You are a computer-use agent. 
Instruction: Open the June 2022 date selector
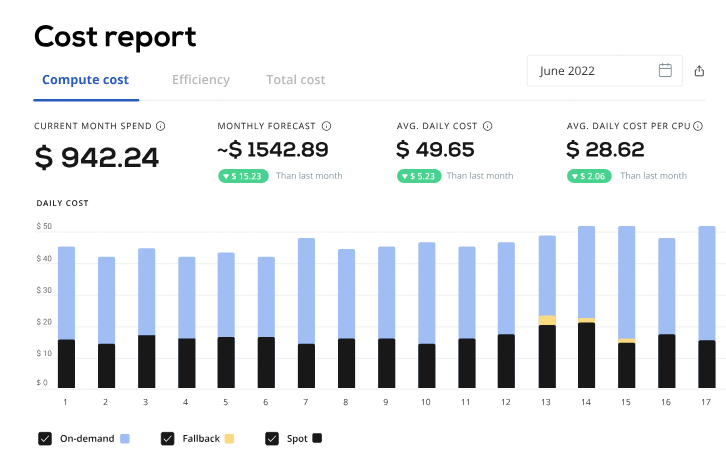pos(604,71)
